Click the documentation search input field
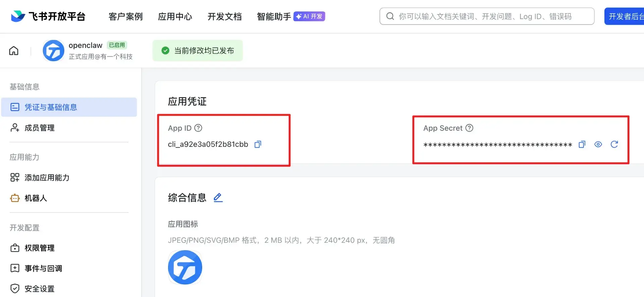644x297 pixels. pyautogui.click(x=486, y=16)
